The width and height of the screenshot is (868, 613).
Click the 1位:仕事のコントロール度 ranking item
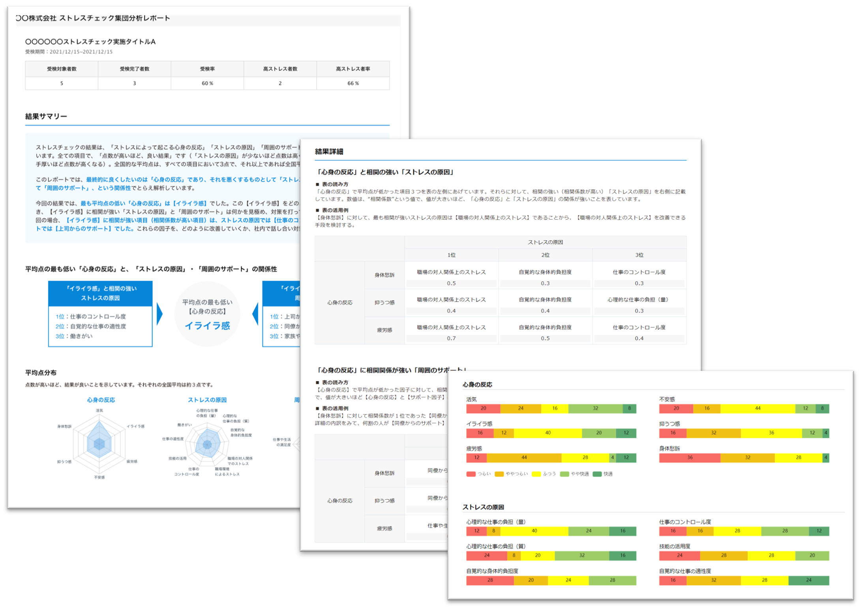pos(91,316)
